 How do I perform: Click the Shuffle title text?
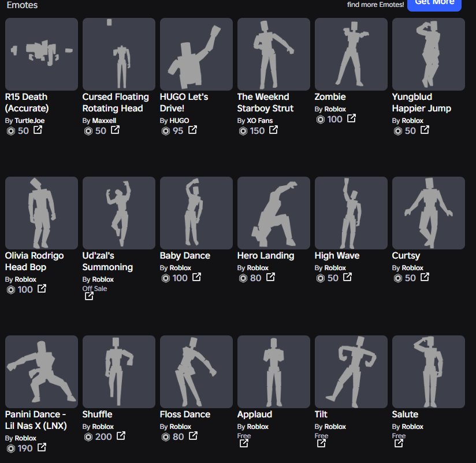tap(97, 415)
